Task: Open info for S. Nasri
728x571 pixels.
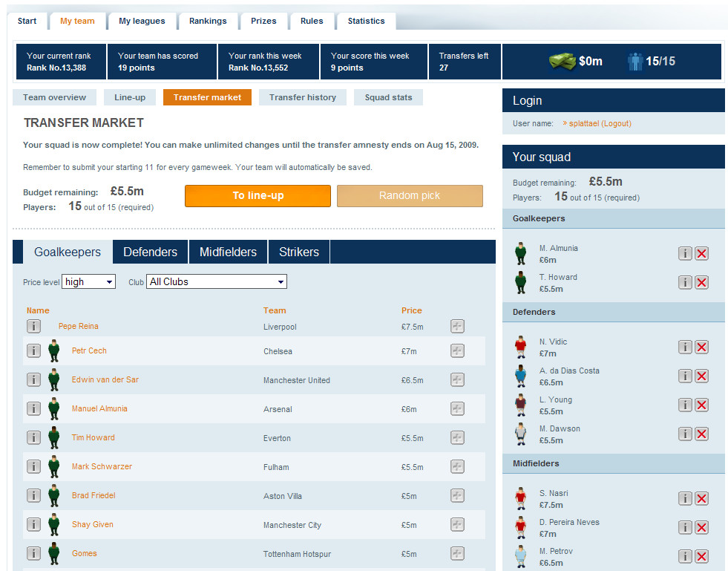Action: pyautogui.click(x=685, y=498)
